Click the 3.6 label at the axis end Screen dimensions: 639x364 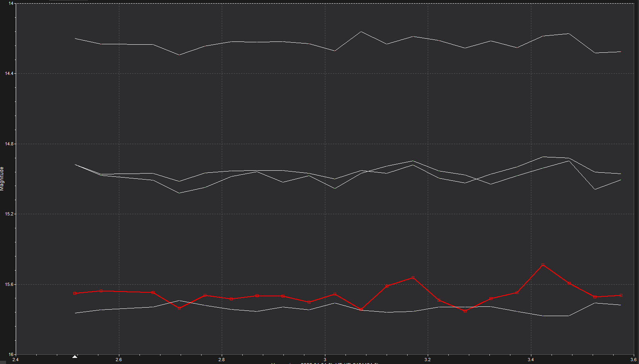click(x=633, y=360)
